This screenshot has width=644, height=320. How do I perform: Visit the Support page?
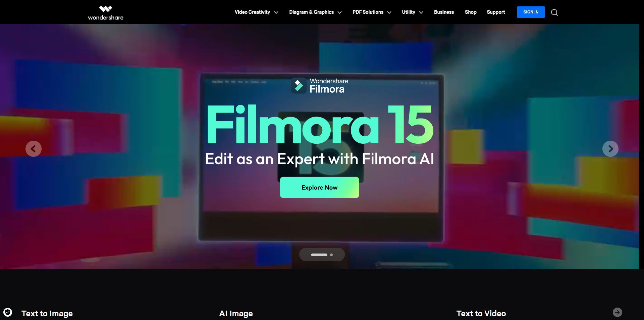(x=496, y=12)
